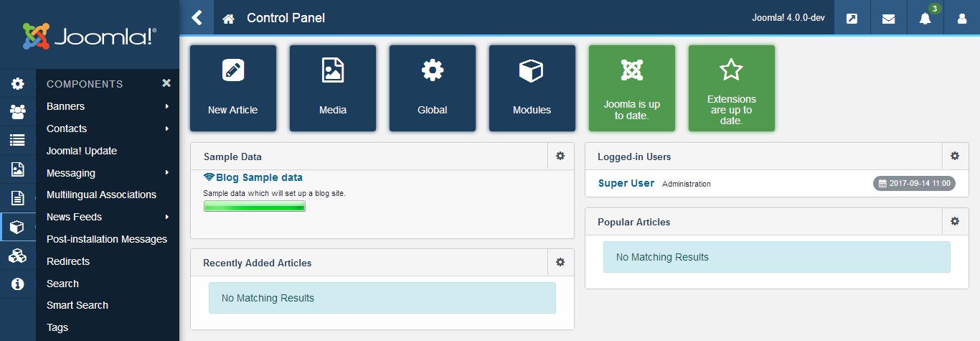Click the Joomla! logo

90,35
